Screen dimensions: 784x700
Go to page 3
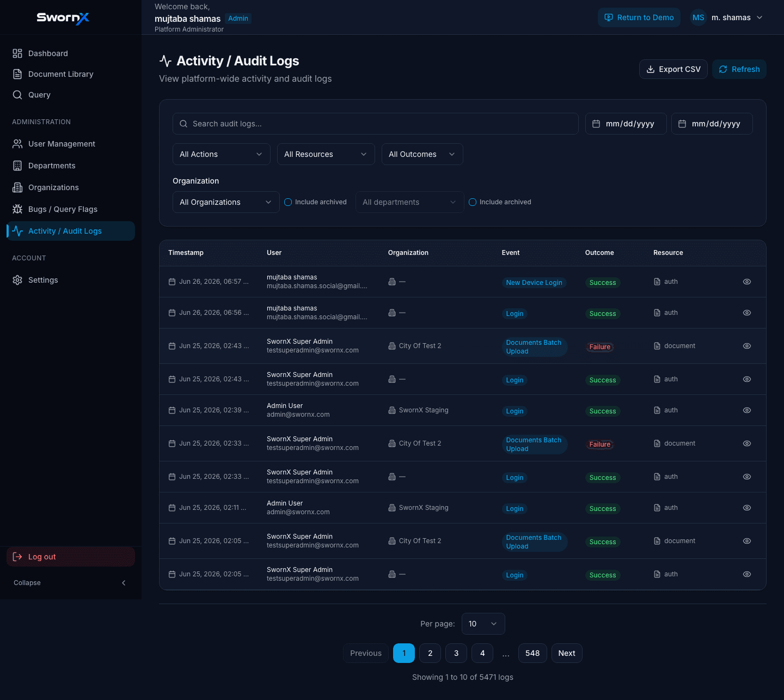[x=456, y=653]
